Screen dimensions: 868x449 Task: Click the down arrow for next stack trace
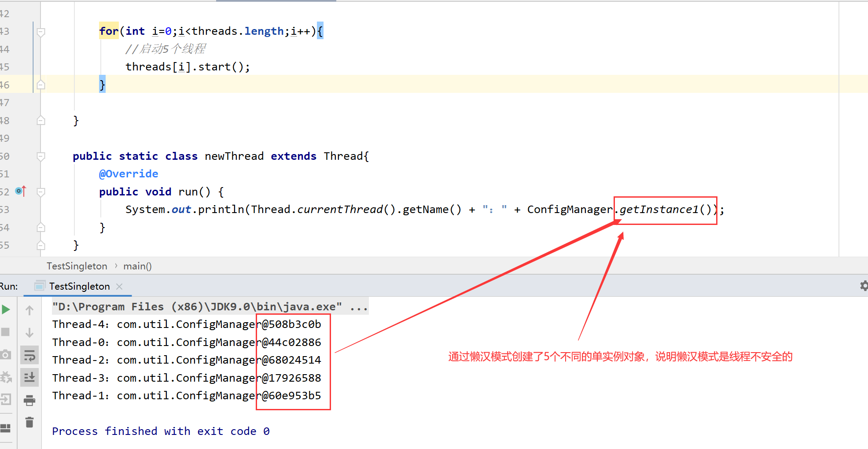click(29, 332)
